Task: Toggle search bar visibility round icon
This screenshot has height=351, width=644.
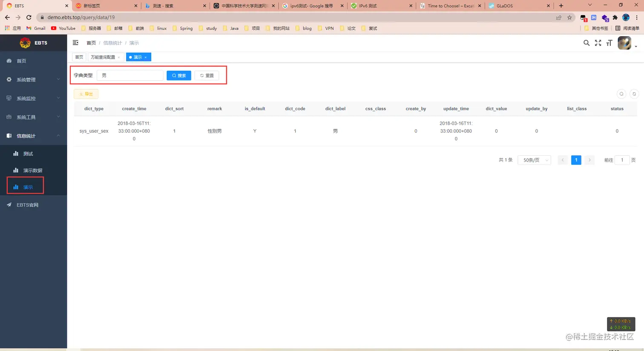Action: (x=621, y=94)
